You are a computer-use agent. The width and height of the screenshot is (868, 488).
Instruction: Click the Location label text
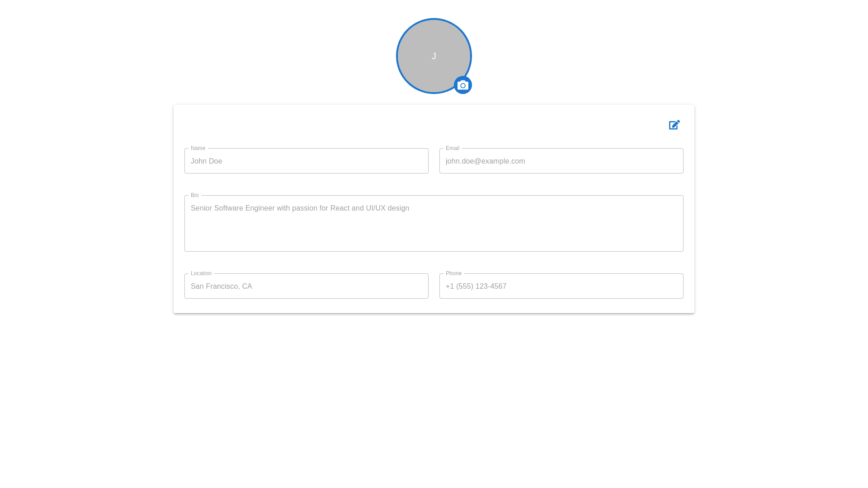[201, 273]
